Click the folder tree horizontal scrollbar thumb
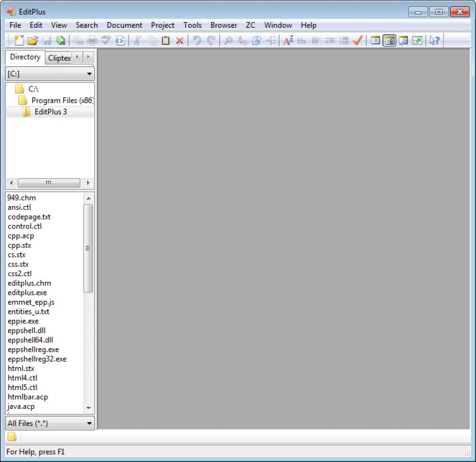The width and height of the screenshot is (476, 462). tap(49, 183)
